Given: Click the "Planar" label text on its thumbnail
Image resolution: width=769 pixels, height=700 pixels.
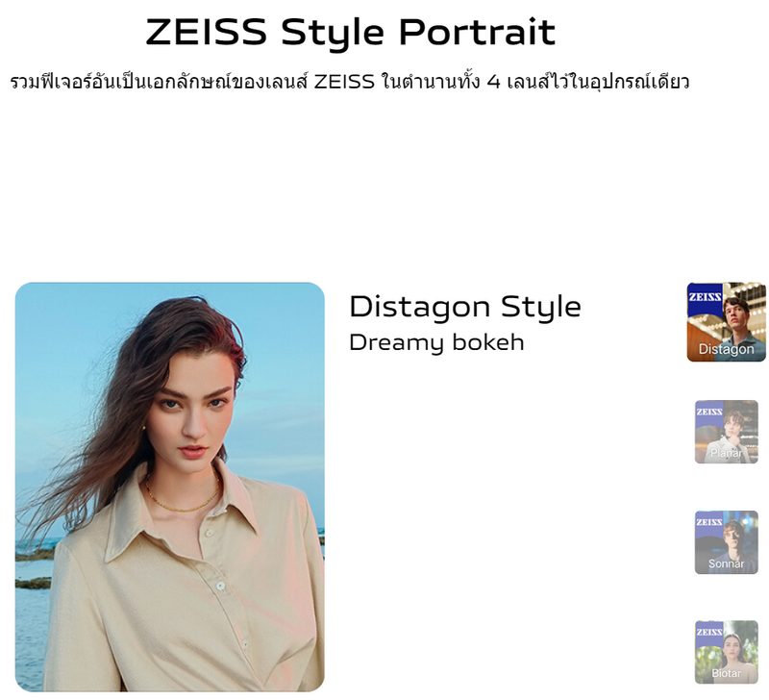Looking at the screenshot, I should pos(727,453).
